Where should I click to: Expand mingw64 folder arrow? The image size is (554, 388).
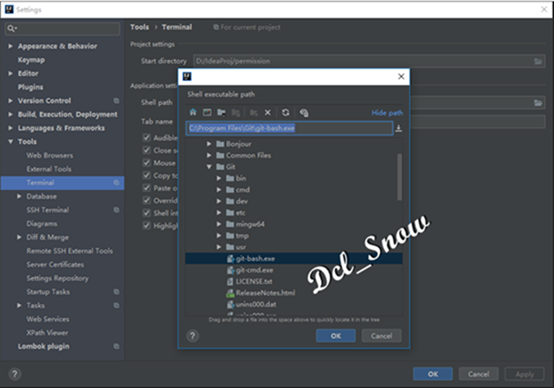coord(219,224)
